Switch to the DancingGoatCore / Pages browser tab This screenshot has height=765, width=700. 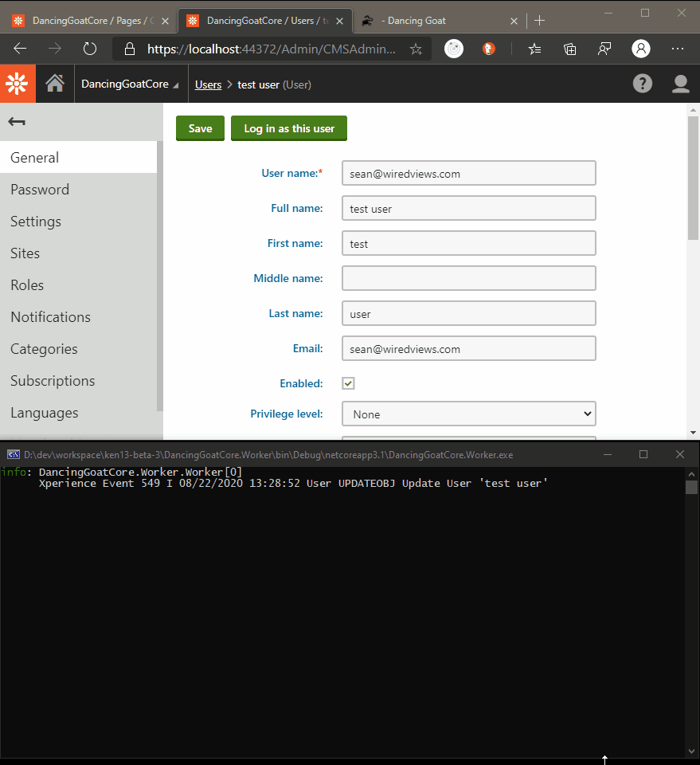91,21
